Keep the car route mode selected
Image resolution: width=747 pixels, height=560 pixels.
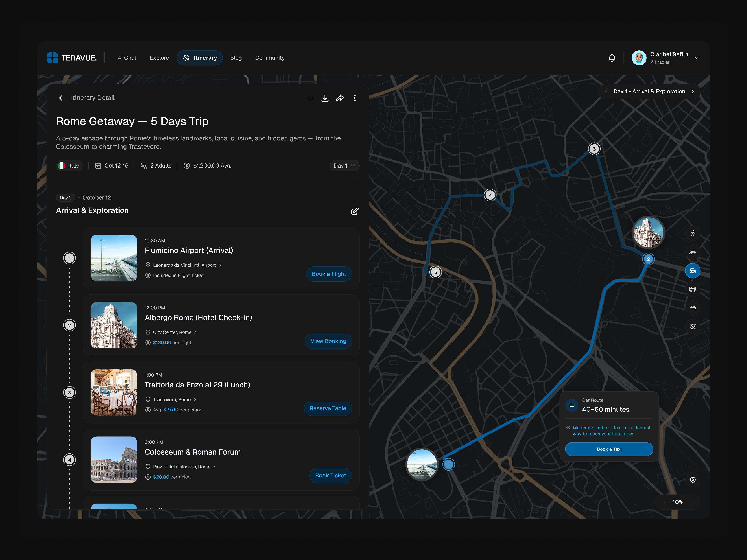(693, 270)
